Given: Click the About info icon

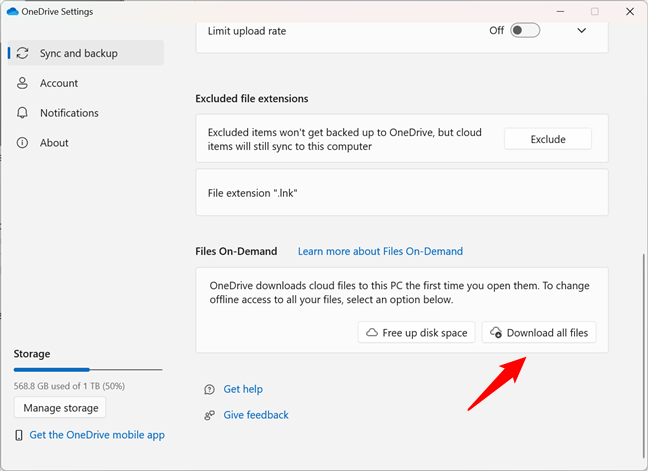Looking at the screenshot, I should tap(23, 143).
